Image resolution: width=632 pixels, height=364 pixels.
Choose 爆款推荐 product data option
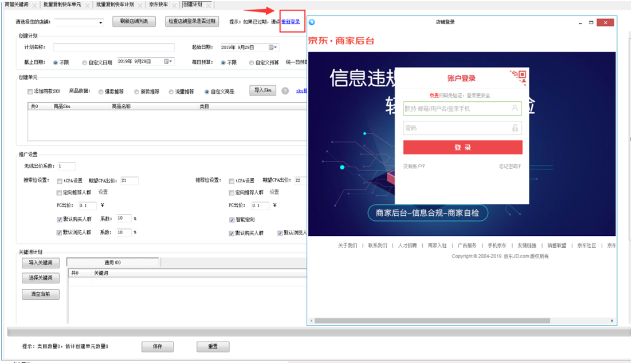(101, 92)
